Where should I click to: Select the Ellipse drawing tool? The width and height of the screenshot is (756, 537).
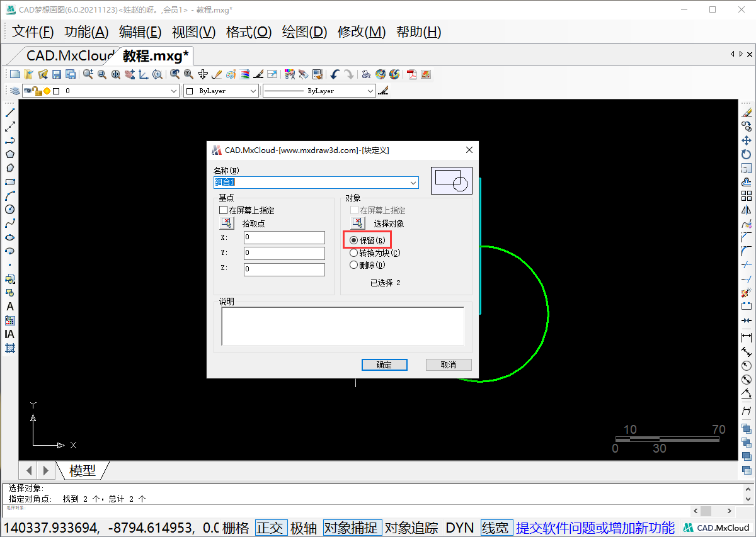(10, 237)
